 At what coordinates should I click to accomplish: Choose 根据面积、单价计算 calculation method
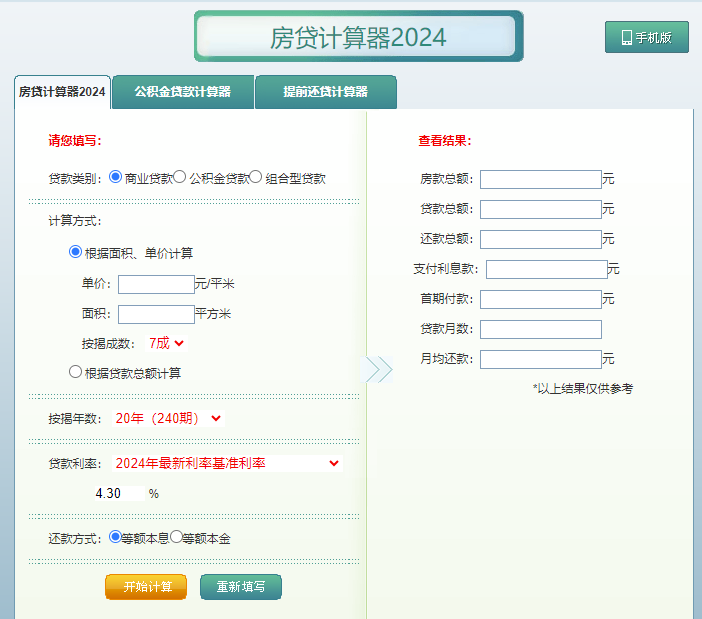(75, 252)
